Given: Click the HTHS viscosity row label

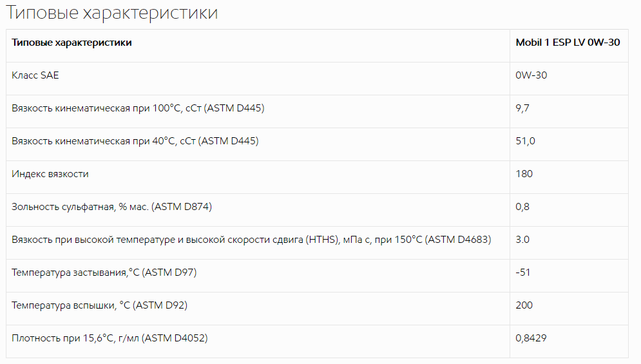Looking at the screenshot, I should tap(251, 240).
